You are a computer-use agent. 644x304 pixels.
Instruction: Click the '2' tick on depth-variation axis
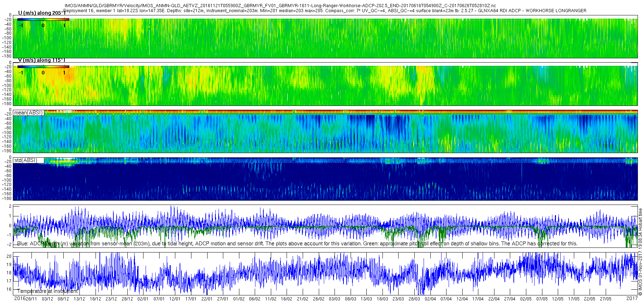(10, 207)
